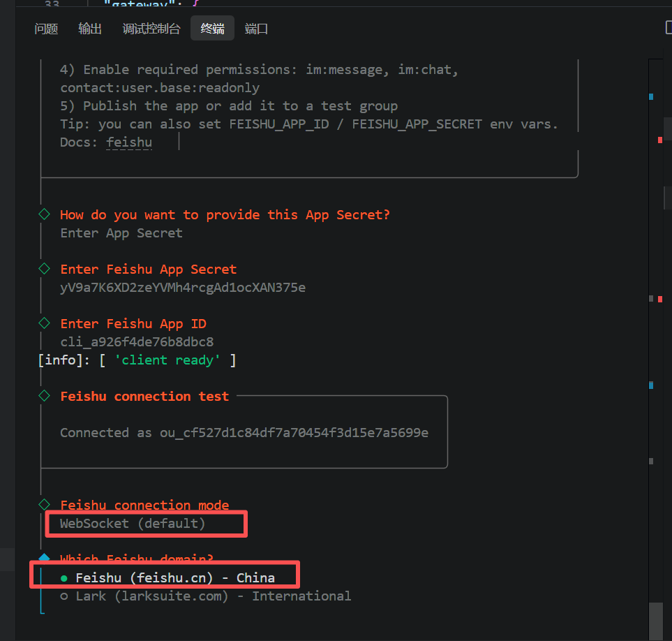672x641 pixels.
Task: Click the diamond beside 'Feishu connection test'
Action: pos(45,396)
